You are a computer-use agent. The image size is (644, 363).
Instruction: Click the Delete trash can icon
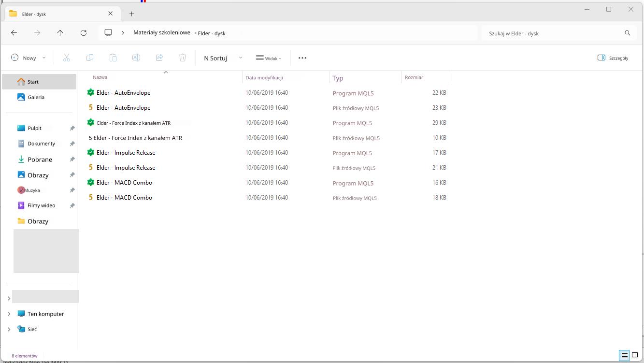click(183, 58)
